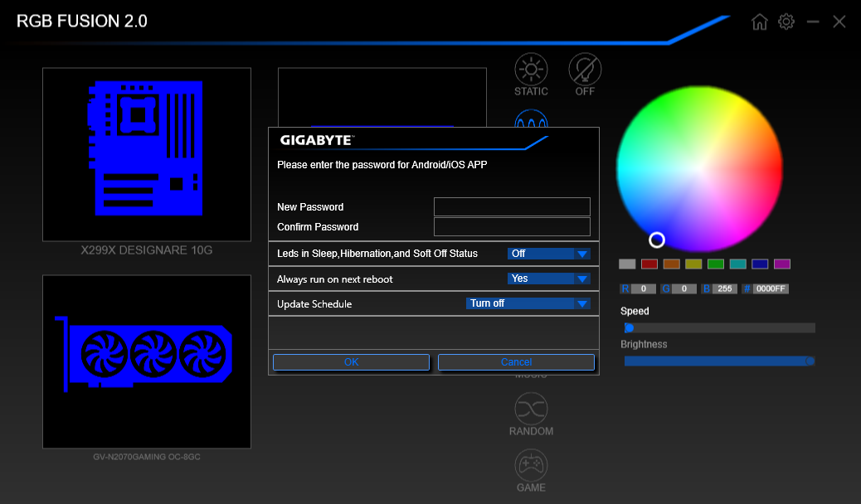Click the R value field
861x504 pixels.
point(643,288)
